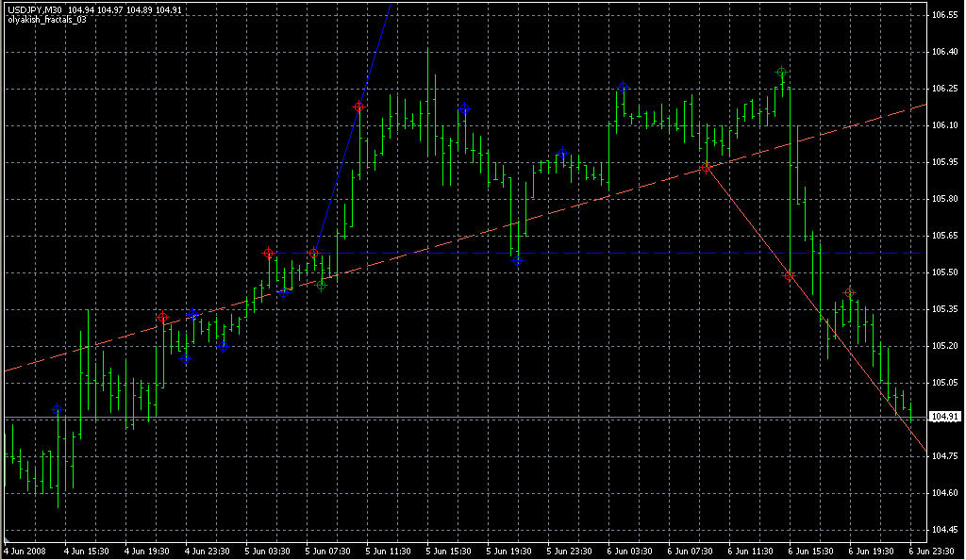
Task: Select the red fractal marker on the steep blue line
Action: point(358,107)
